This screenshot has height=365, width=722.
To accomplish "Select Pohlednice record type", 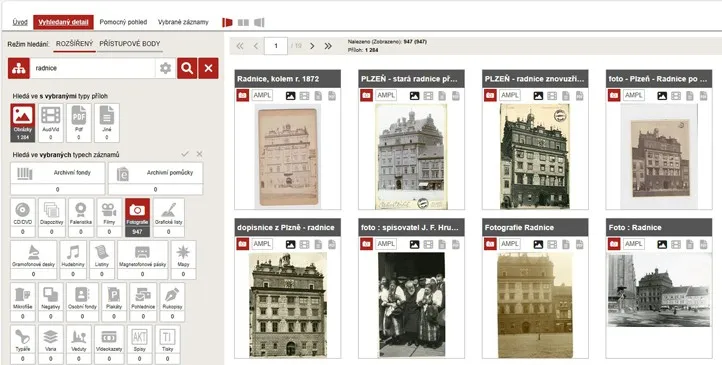I will [143, 302].
